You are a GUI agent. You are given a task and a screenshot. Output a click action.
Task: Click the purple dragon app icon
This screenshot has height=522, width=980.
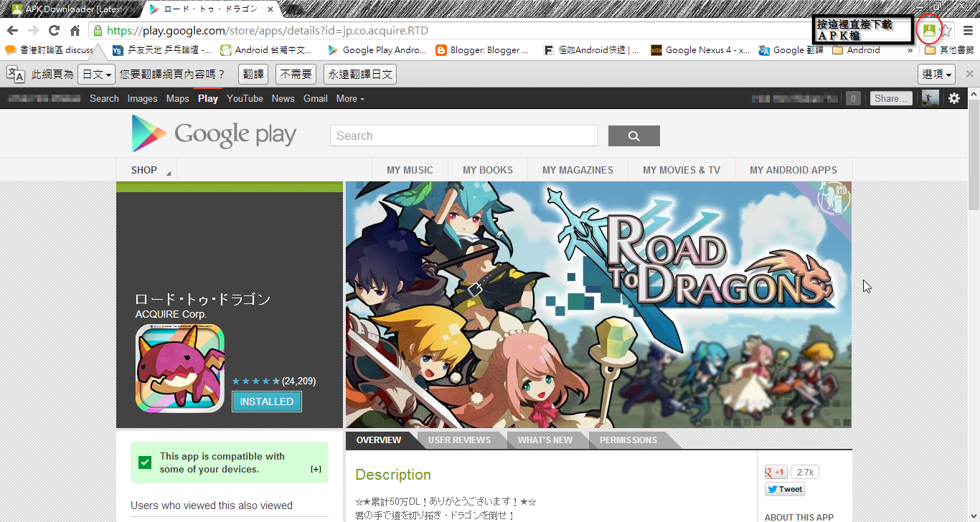180,369
